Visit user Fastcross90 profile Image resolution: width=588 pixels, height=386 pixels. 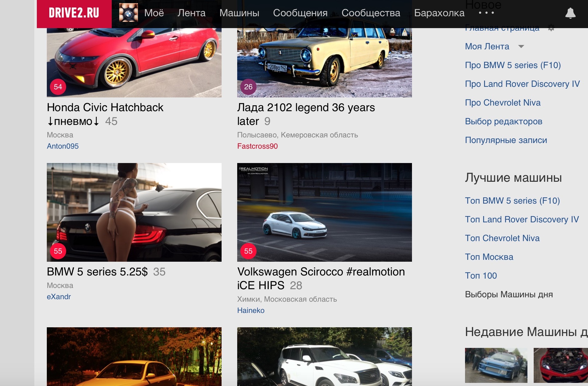click(x=257, y=146)
